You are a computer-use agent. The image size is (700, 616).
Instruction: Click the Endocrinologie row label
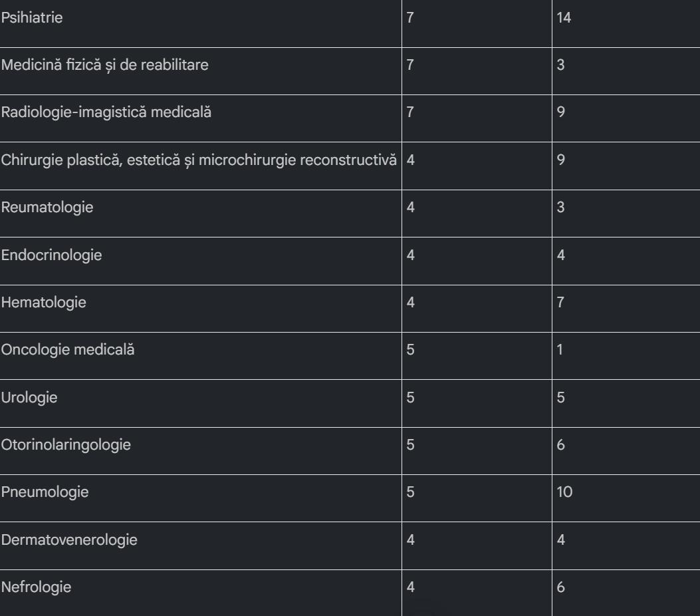(51, 255)
